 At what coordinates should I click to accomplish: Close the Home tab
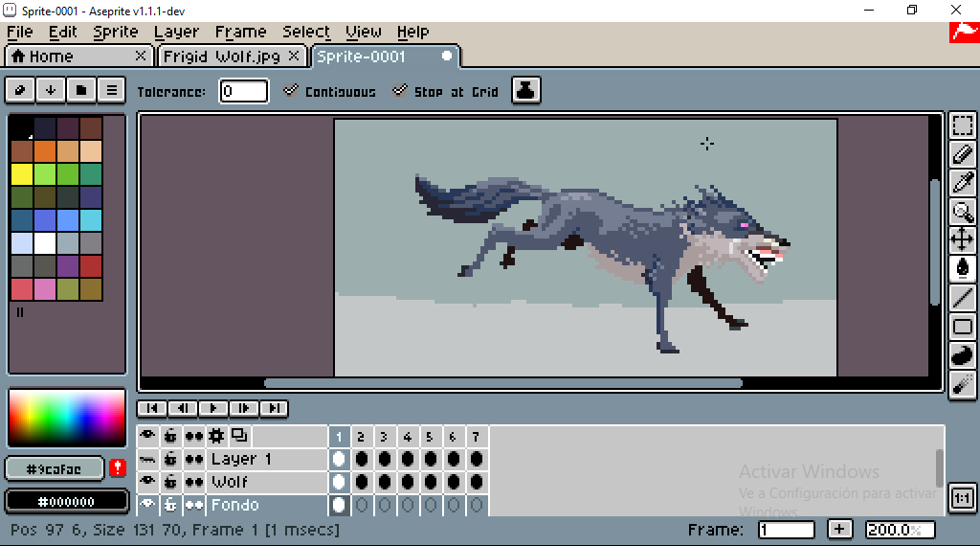[x=141, y=56]
